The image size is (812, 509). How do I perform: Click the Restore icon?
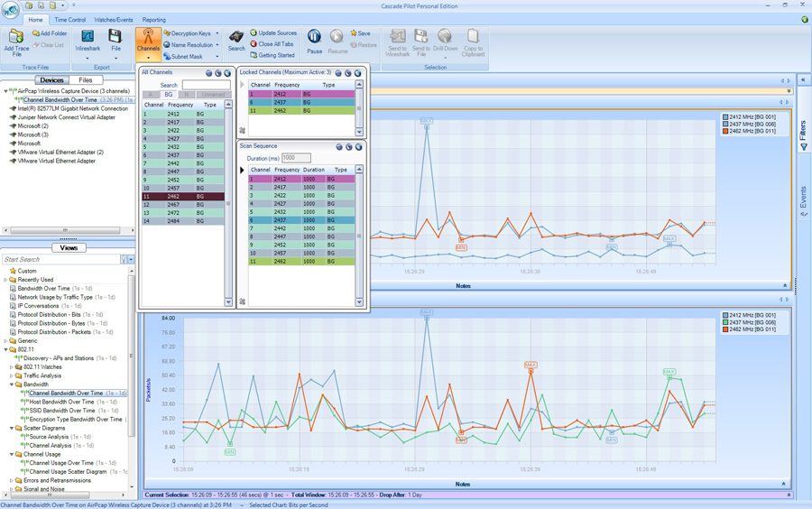(354, 45)
